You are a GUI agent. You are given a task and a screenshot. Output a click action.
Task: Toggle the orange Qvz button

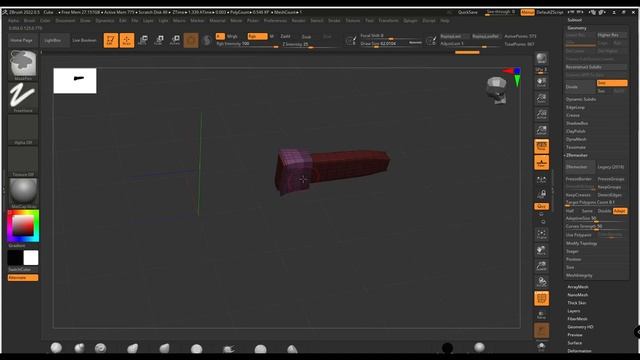point(542,206)
